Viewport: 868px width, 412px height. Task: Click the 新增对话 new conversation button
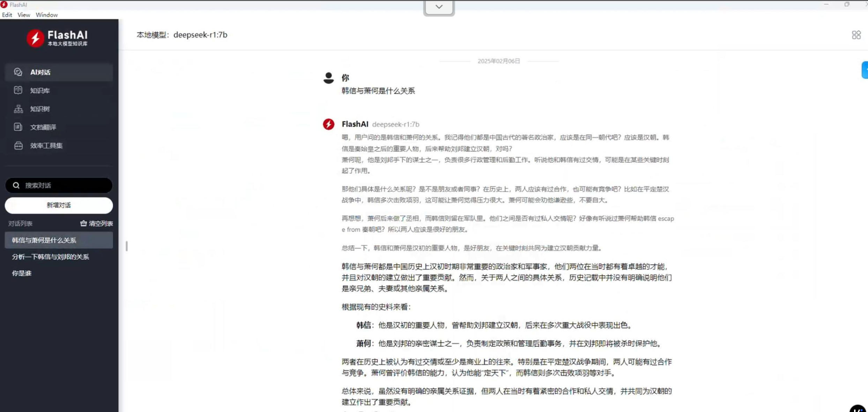click(x=59, y=205)
